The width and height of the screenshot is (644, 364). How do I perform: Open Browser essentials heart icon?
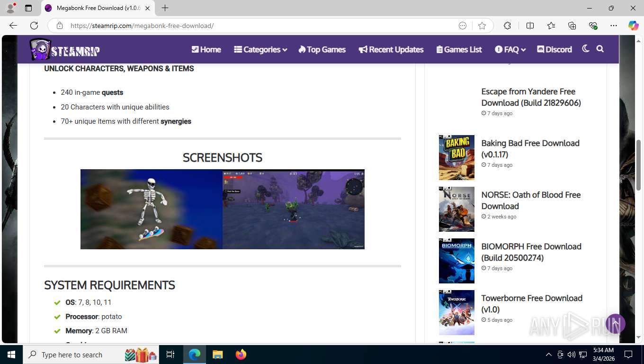[593, 26]
